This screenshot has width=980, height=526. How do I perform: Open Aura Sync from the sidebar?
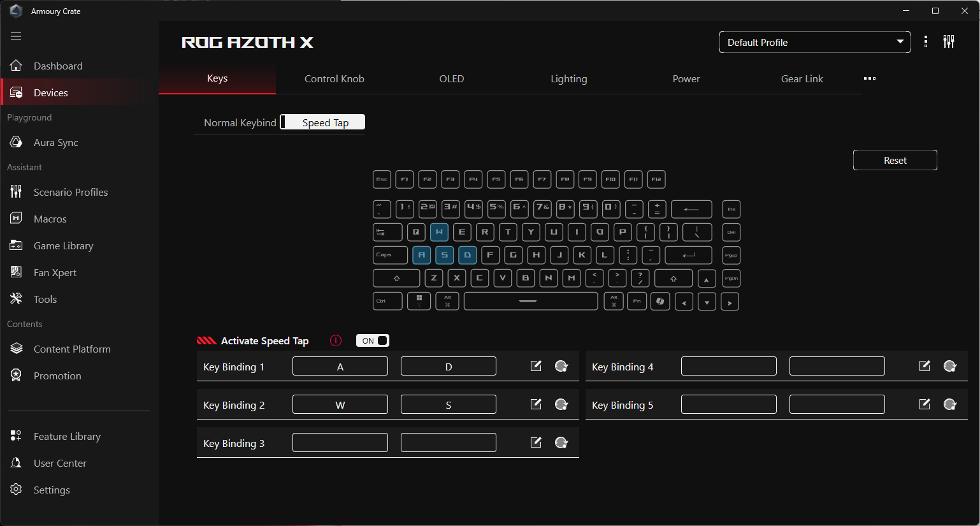pyautogui.click(x=55, y=142)
